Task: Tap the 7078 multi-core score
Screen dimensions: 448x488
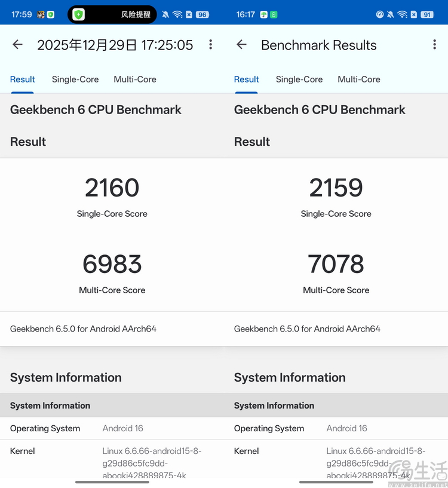Action: (x=336, y=264)
